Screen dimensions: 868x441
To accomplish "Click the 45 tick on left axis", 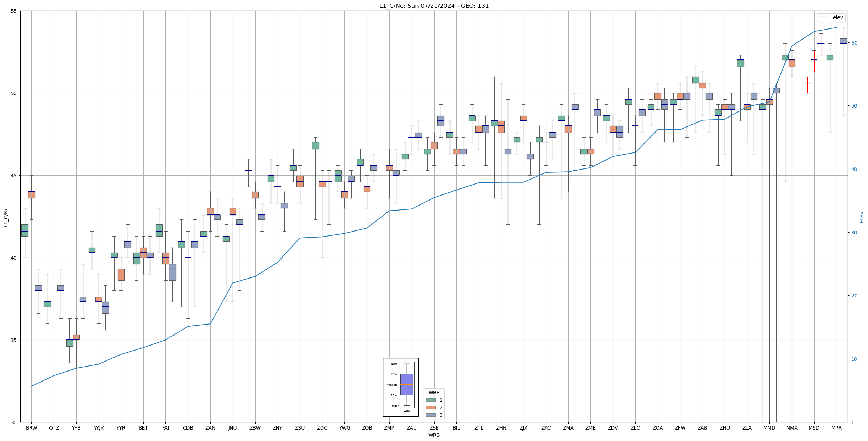I will 14,176.
